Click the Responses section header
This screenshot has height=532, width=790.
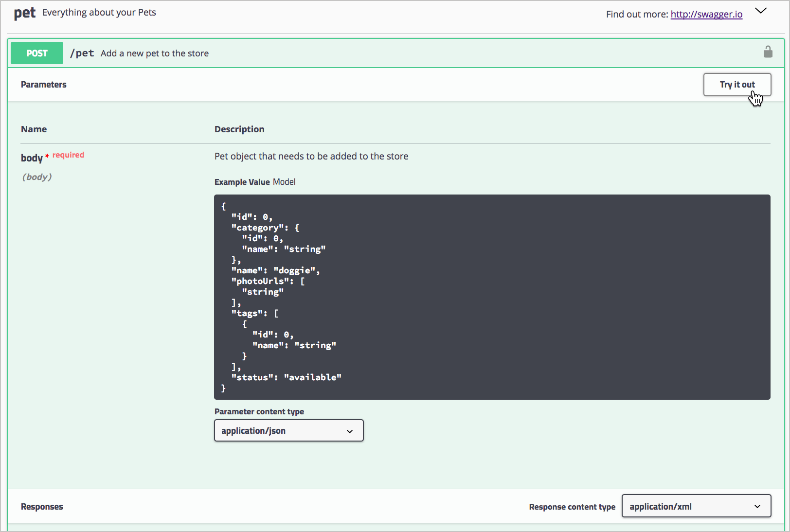click(x=42, y=507)
